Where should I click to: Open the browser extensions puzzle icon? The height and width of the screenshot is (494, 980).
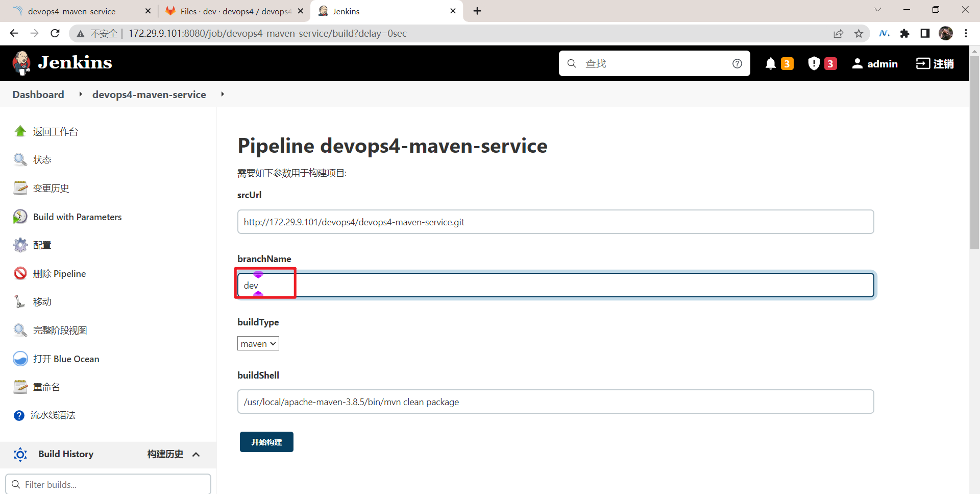click(x=904, y=33)
